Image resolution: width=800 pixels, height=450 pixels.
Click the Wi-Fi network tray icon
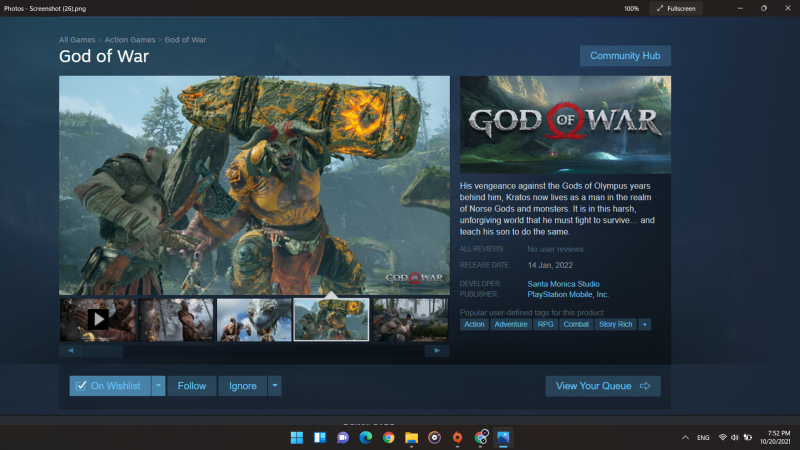tap(722, 437)
